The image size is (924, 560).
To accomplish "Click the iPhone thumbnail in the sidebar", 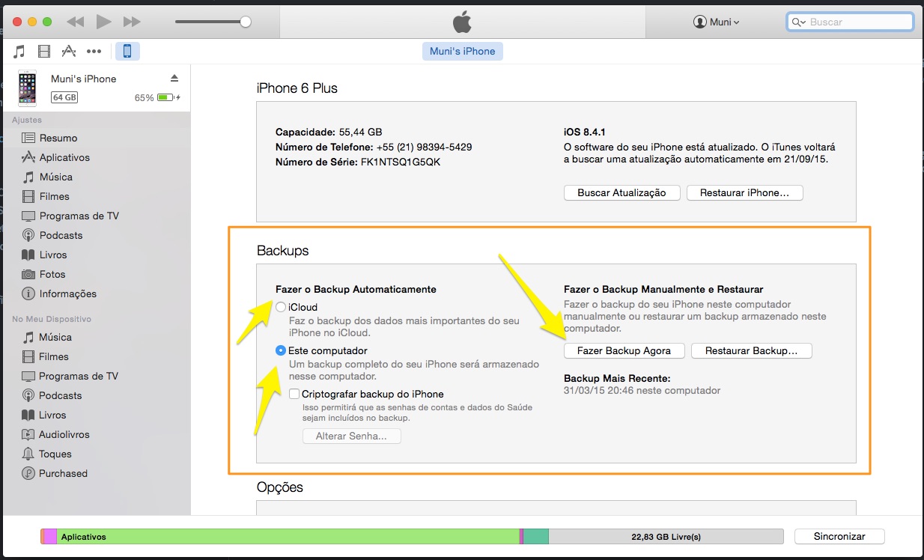I will 28,88.
